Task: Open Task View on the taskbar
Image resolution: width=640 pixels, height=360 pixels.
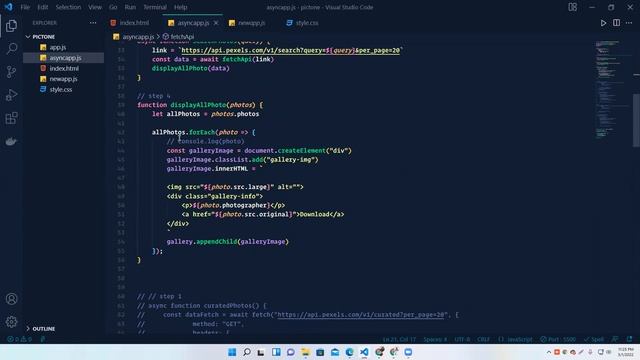Action: click(x=261, y=352)
